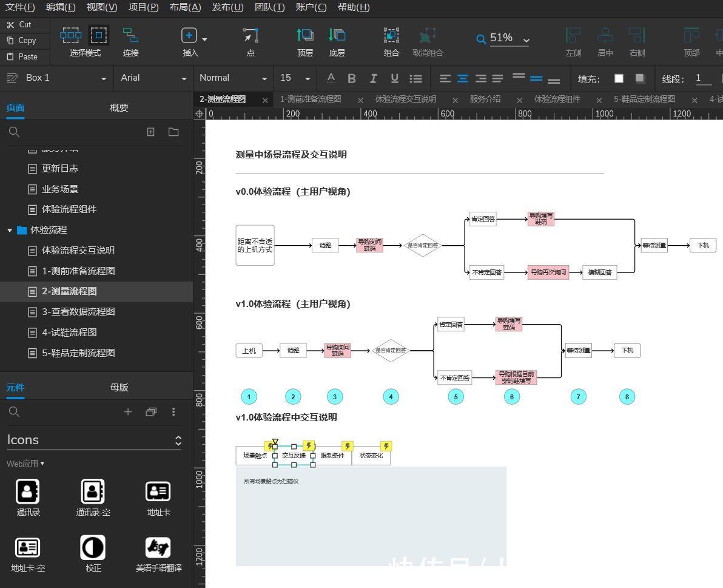
Task: Select the 校正 icon in Icons library
Action: (x=93, y=547)
